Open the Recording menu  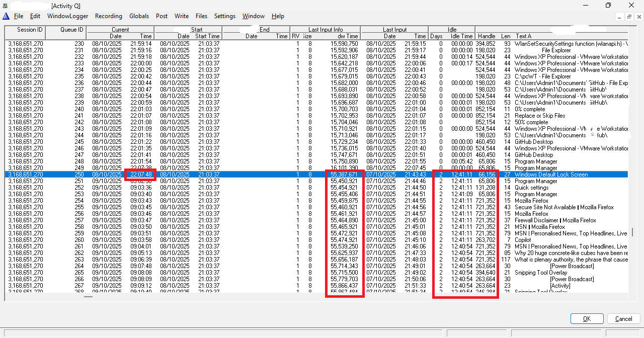coord(109,16)
